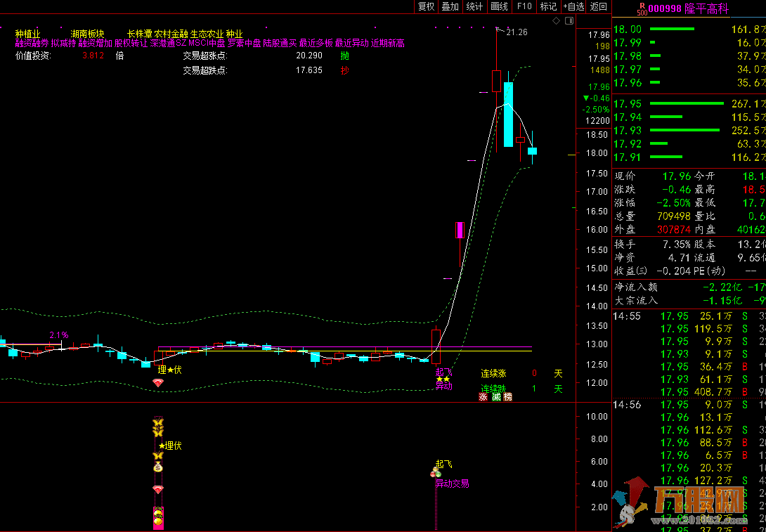Click the 20.290 overbought value
Screen dimensions: 766x532
pos(309,56)
